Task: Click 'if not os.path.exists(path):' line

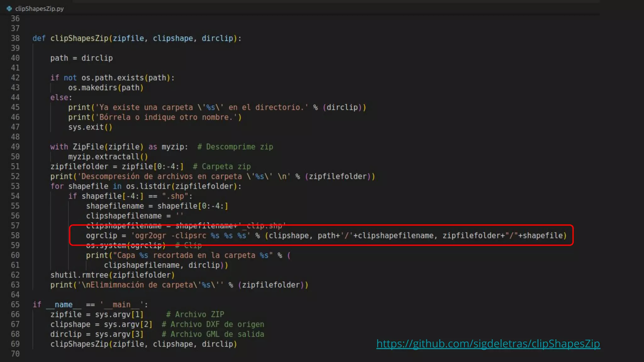Action: [x=112, y=78]
